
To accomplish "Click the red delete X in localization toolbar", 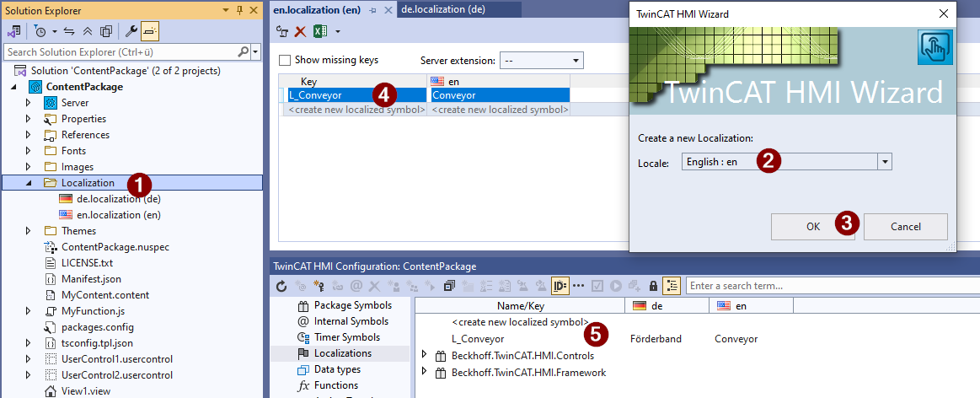I will pos(300,31).
